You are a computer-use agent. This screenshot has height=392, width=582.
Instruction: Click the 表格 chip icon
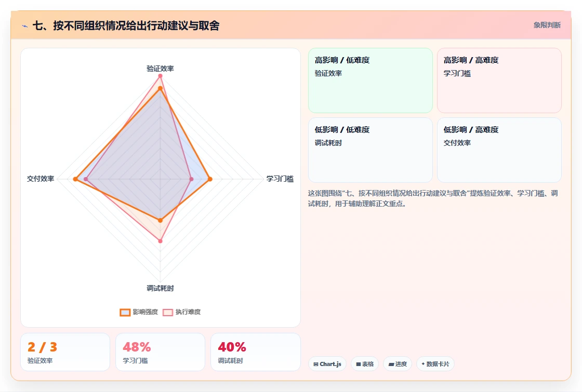click(359, 364)
